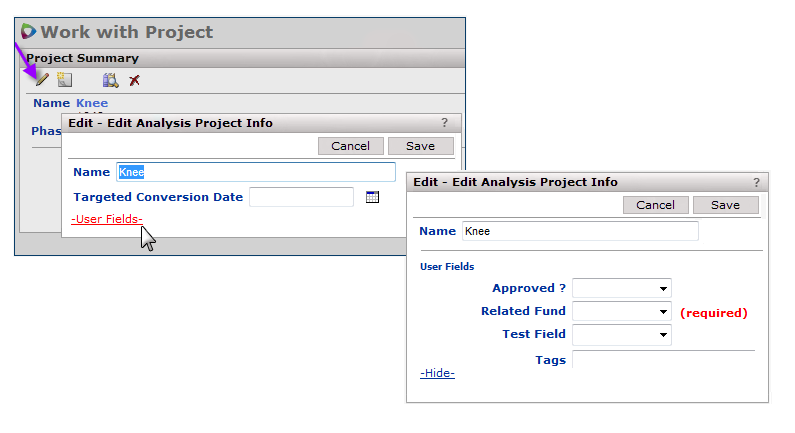The width and height of the screenshot is (795, 433).
Task: Click the help question mark in left dialog
Action: 444,123
